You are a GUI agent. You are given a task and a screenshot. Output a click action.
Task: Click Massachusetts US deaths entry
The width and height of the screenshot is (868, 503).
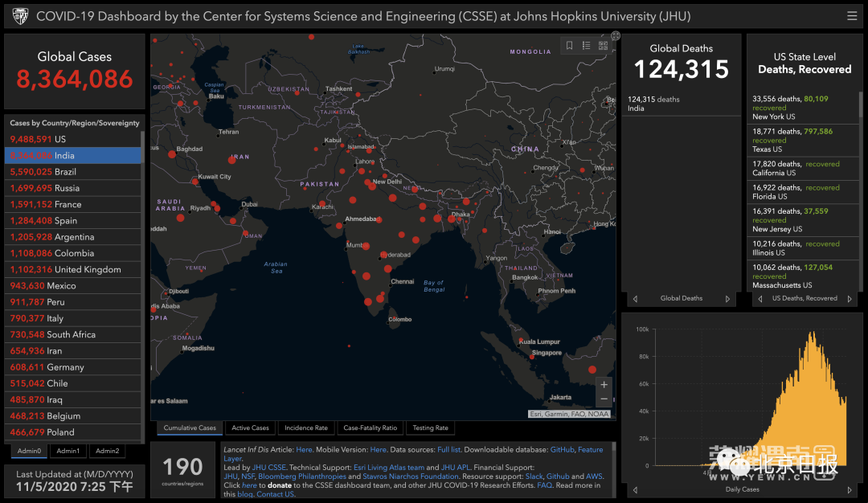802,276
